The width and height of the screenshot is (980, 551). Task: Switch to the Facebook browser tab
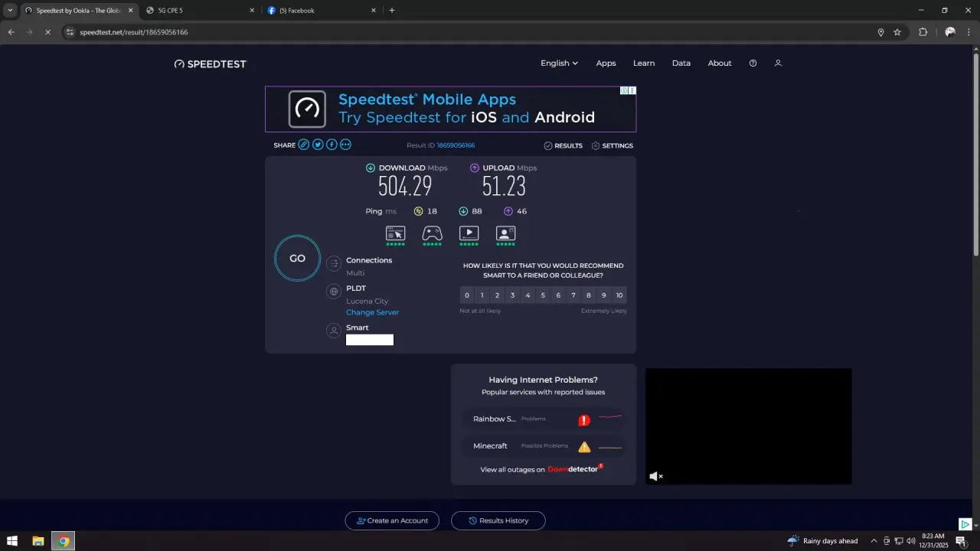pyautogui.click(x=322, y=11)
